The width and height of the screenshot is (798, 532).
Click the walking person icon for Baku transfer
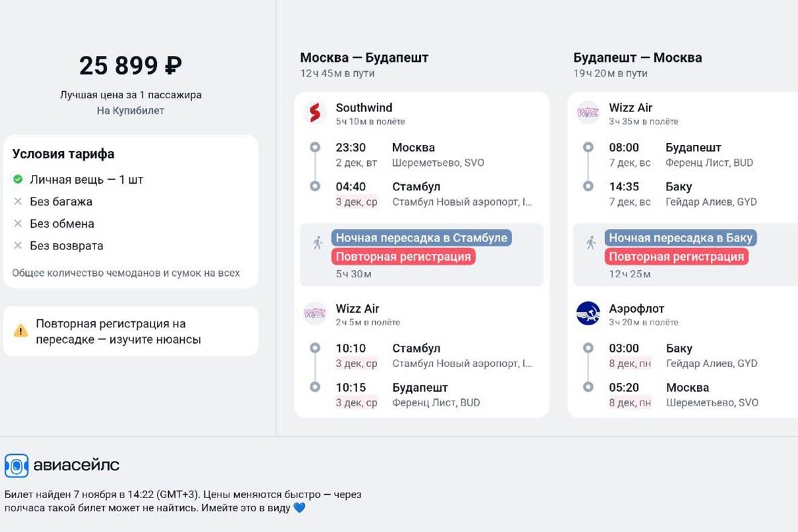[x=591, y=243]
